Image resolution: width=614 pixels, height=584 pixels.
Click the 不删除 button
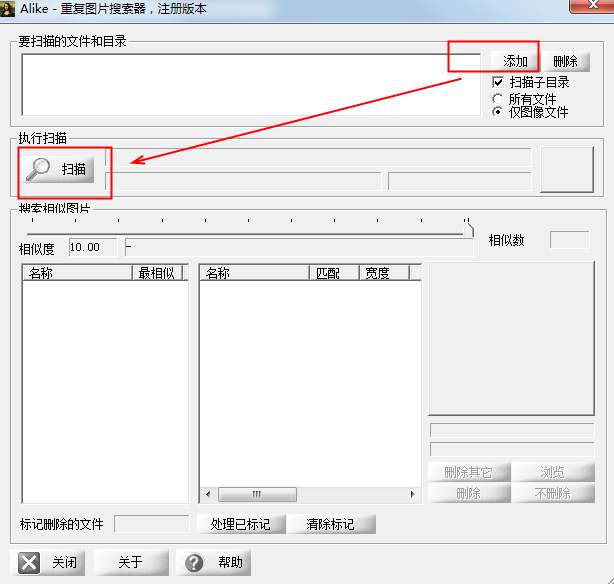tap(553, 493)
